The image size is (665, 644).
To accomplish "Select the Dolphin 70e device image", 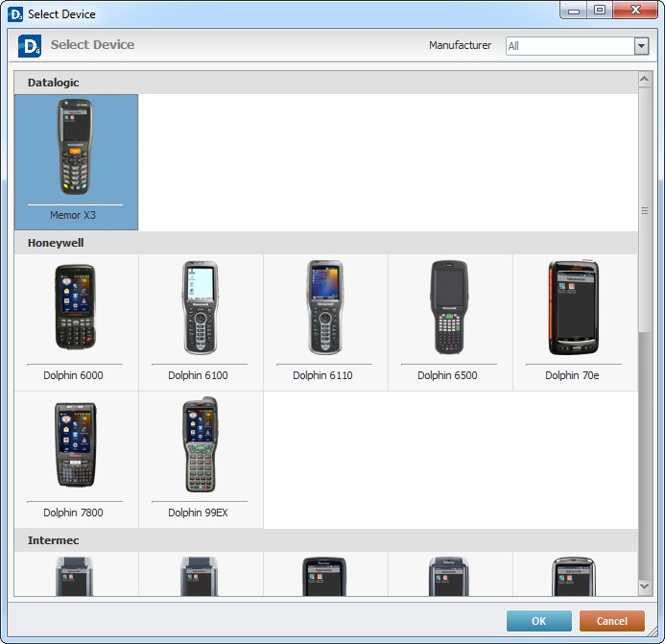I will pyautogui.click(x=574, y=307).
